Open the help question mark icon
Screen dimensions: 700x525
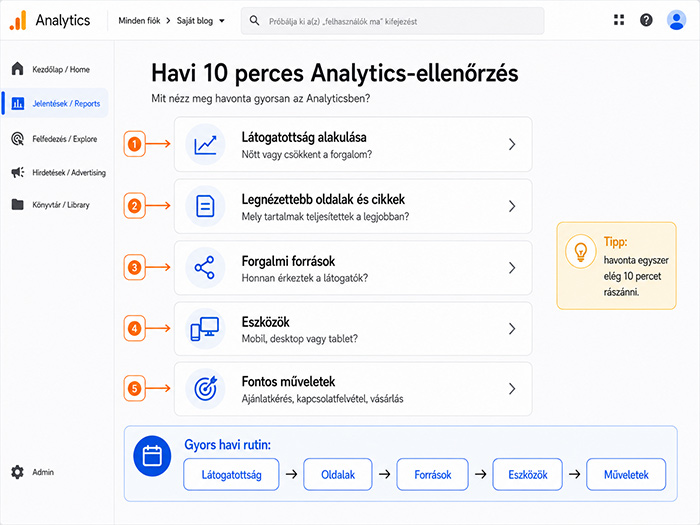click(646, 20)
